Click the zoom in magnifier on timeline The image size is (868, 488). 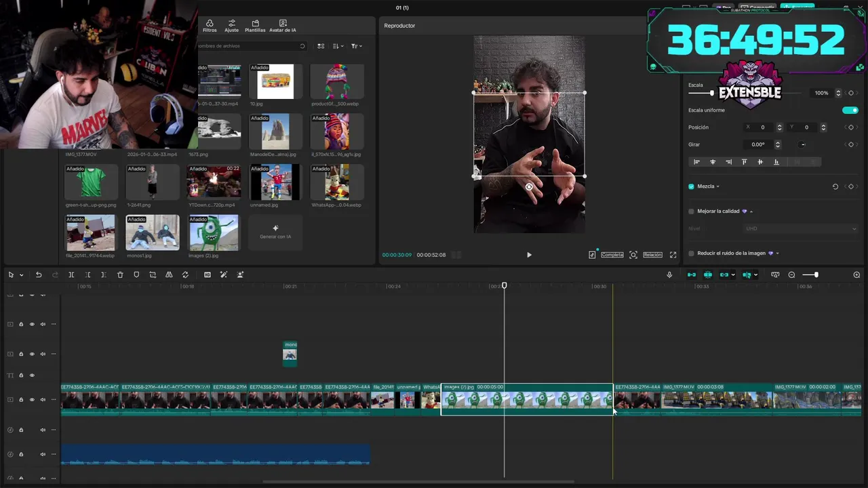point(856,274)
